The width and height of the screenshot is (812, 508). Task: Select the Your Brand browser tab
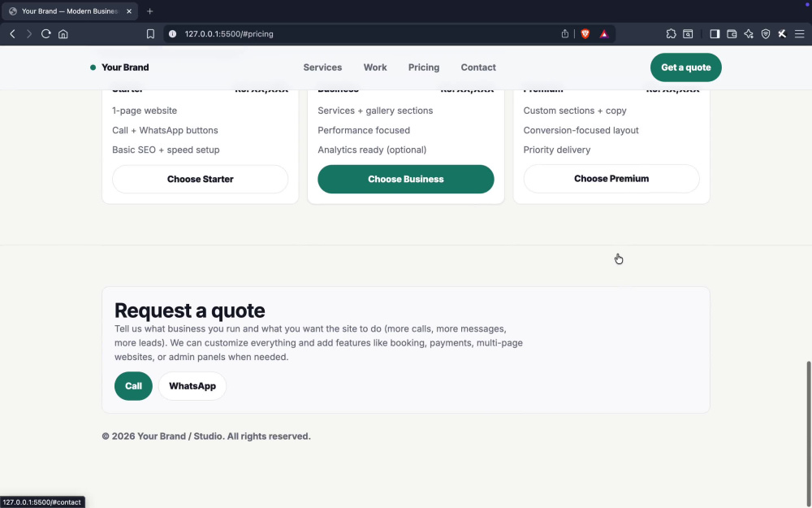(69, 11)
